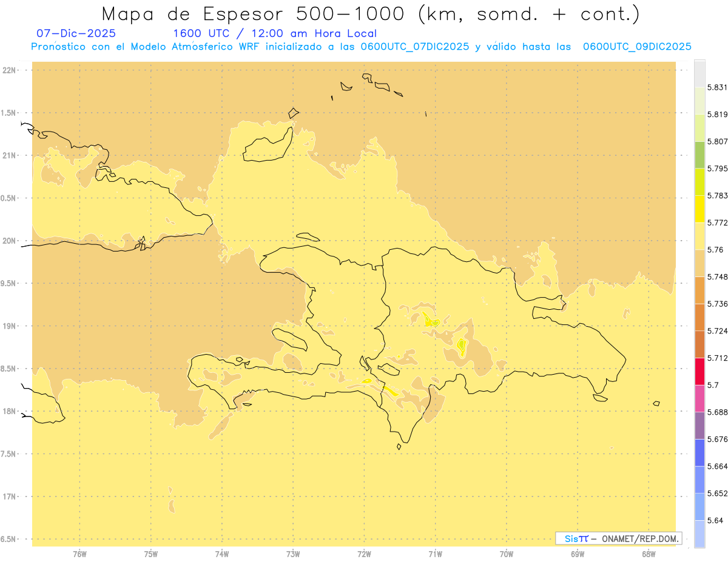Click the colorbar value label 5.712
The height and width of the screenshot is (562, 728).
(718, 358)
